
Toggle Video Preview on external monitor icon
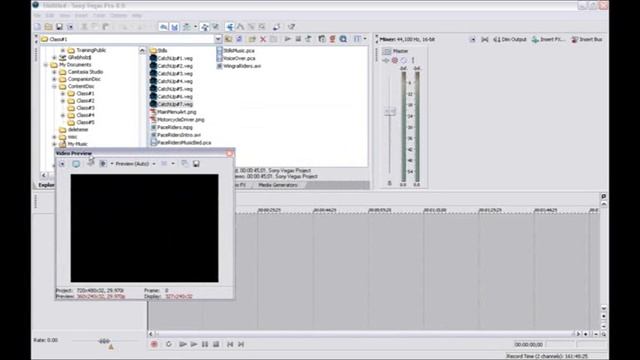(76, 164)
